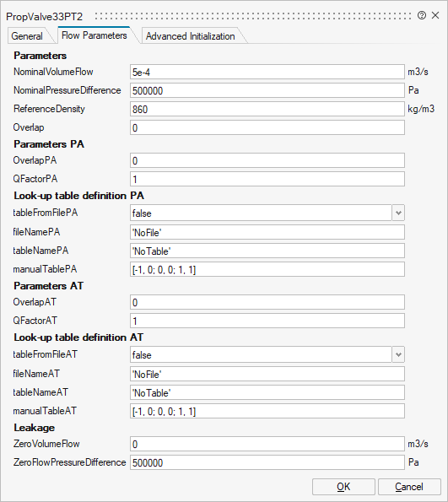Click the QFactorAT input field
This screenshot has width=448, height=502.
pos(267,321)
